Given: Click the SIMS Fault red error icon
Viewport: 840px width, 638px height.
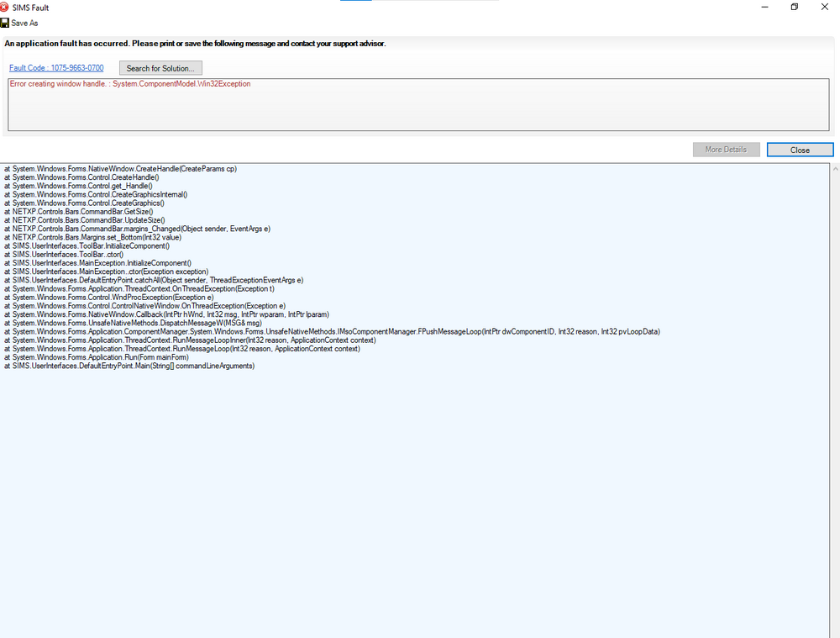Looking at the screenshot, I should (x=3, y=7).
